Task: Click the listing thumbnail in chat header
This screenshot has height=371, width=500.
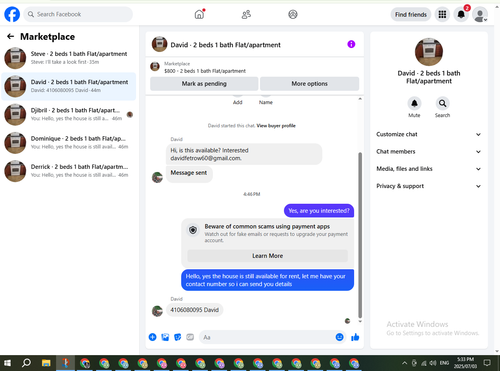Action: click(x=159, y=44)
